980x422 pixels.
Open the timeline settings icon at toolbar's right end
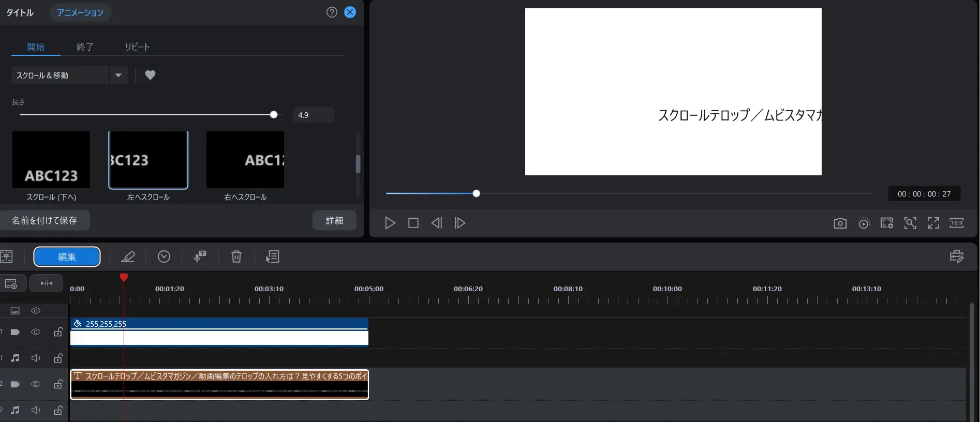(957, 257)
